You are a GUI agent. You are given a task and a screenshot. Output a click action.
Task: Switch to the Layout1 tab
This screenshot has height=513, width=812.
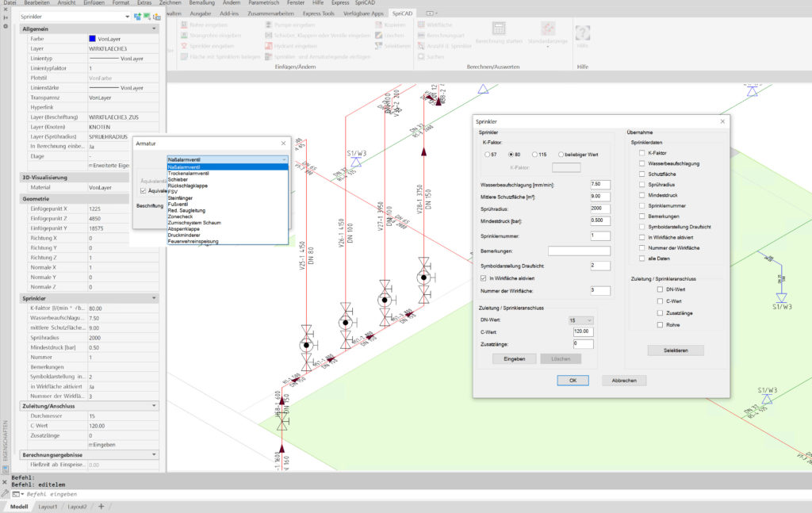[48, 506]
